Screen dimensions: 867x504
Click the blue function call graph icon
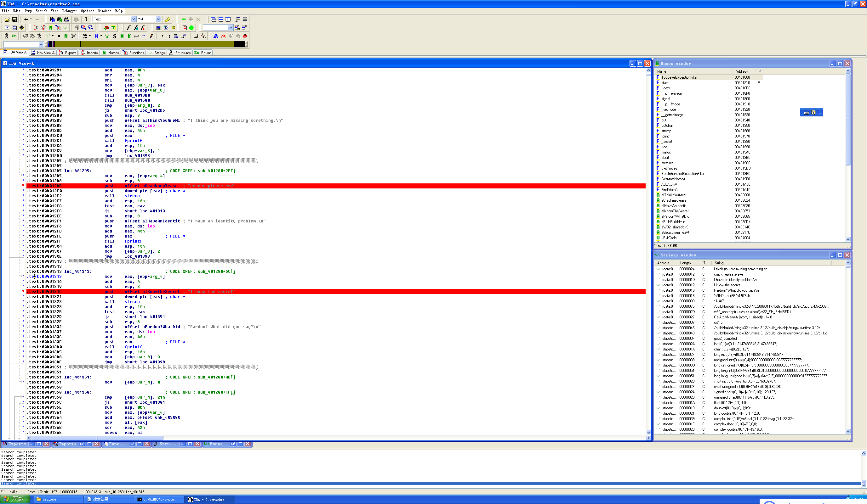pyautogui.click(x=216, y=36)
